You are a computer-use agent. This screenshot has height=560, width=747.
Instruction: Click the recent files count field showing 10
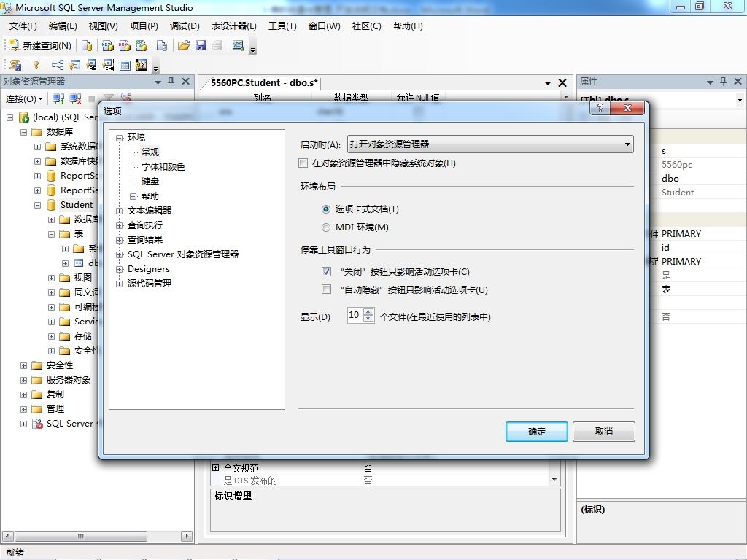[355, 315]
